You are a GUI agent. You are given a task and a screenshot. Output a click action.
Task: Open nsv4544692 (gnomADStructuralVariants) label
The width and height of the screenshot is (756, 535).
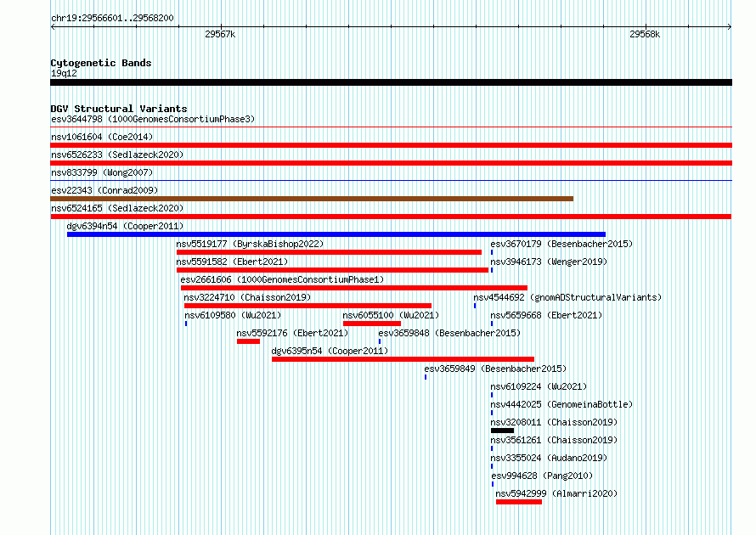point(567,297)
